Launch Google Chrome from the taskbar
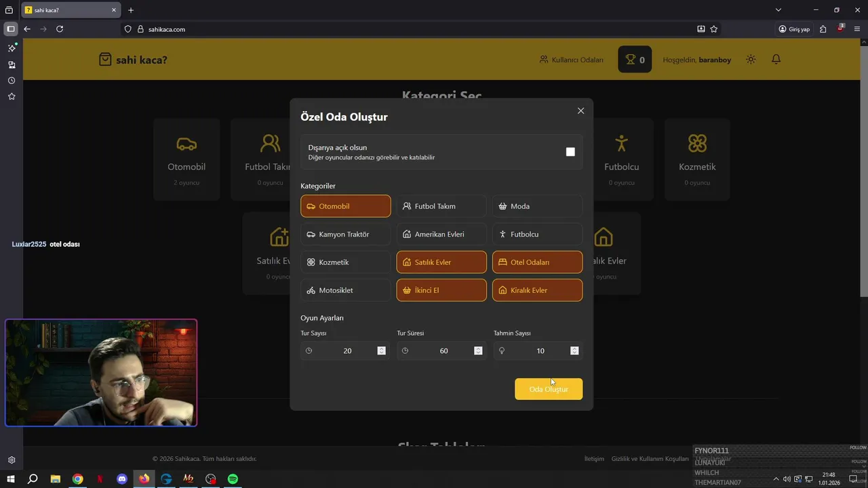The height and width of the screenshot is (488, 868). pos(78,479)
